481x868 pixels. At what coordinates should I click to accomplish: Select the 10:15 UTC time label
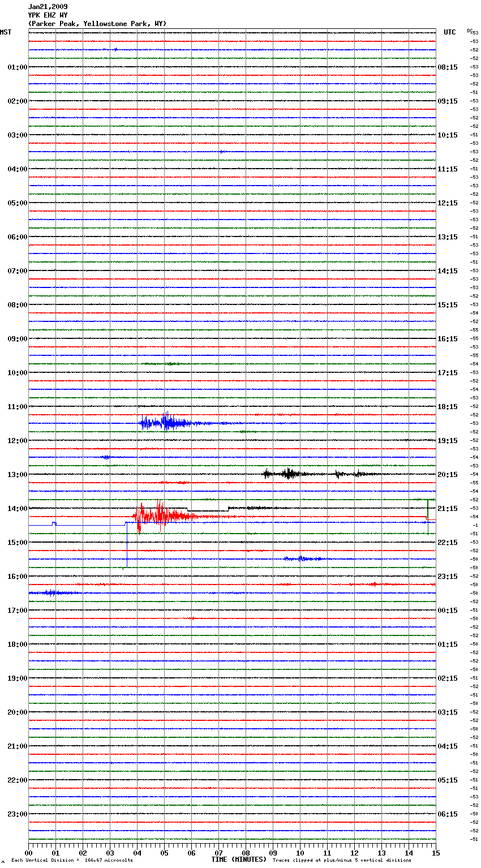(x=448, y=135)
